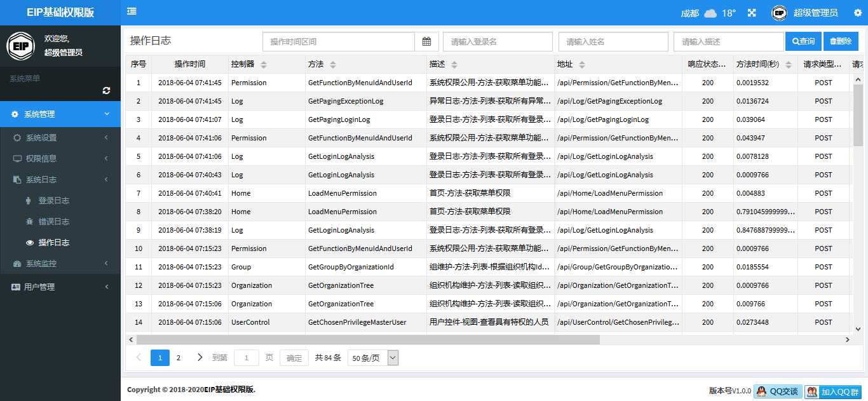
Task: Enter fullscreen mode via expand icon
Action: [752, 13]
